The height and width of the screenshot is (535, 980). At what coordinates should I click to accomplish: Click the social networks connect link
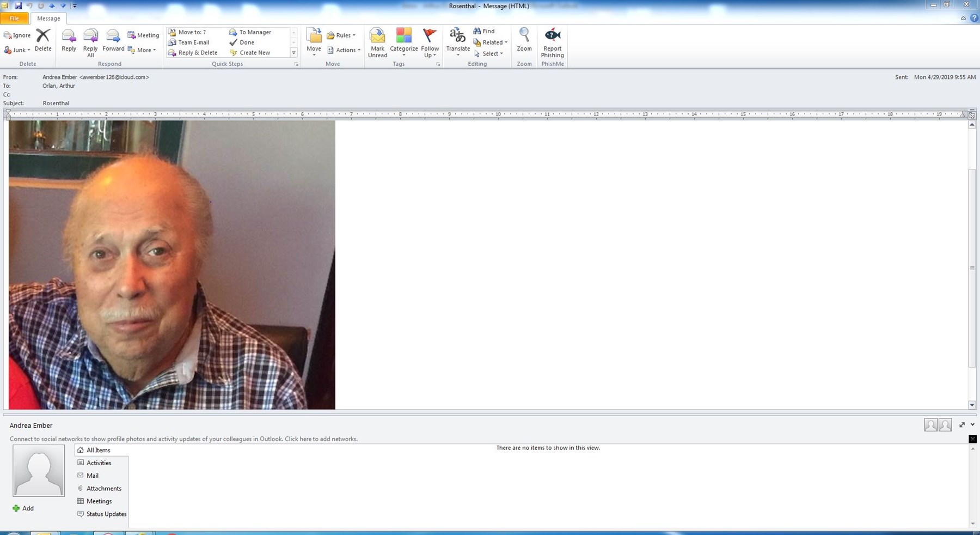(183, 439)
